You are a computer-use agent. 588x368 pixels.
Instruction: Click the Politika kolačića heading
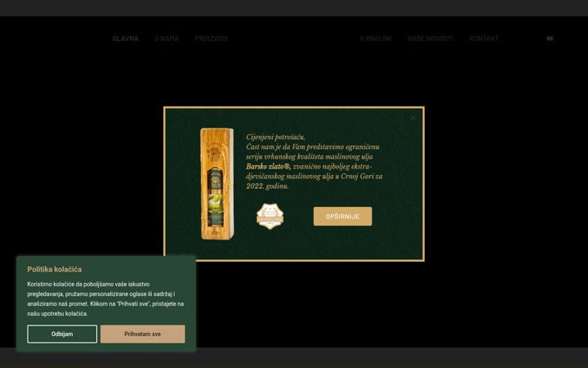point(55,269)
